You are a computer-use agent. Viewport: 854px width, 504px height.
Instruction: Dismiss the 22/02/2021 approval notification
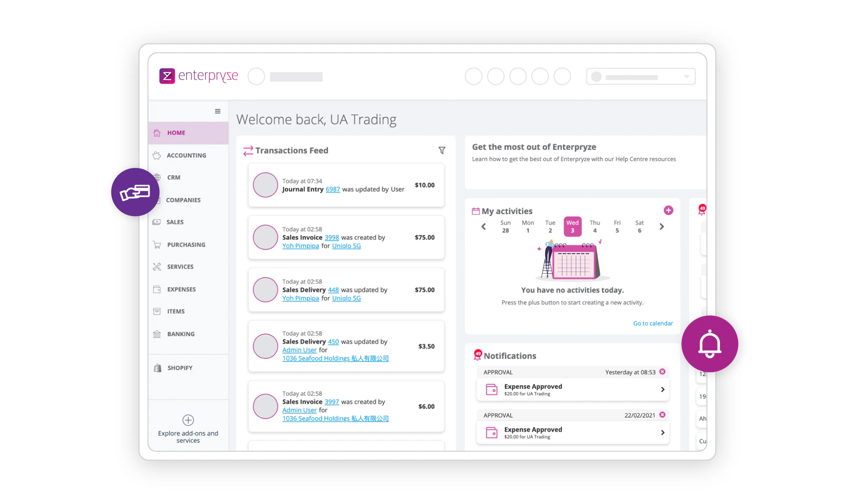point(662,415)
